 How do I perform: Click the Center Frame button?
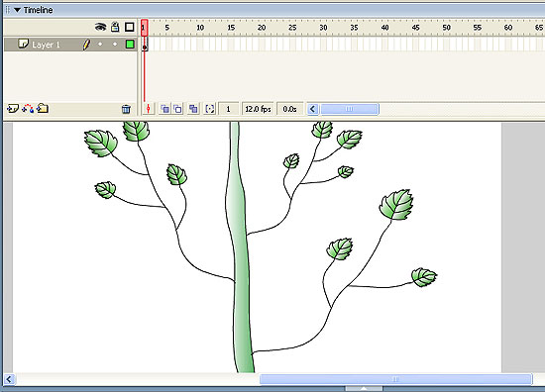(148, 109)
